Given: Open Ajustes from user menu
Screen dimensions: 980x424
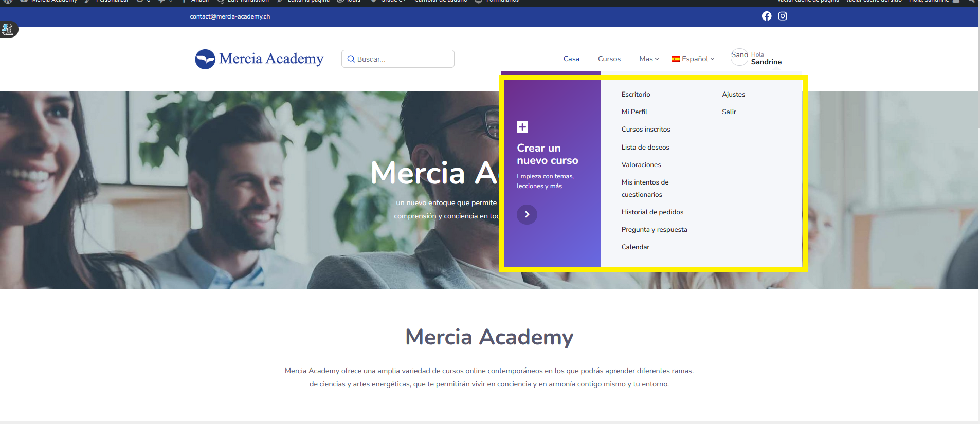Looking at the screenshot, I should click(733, 94).
